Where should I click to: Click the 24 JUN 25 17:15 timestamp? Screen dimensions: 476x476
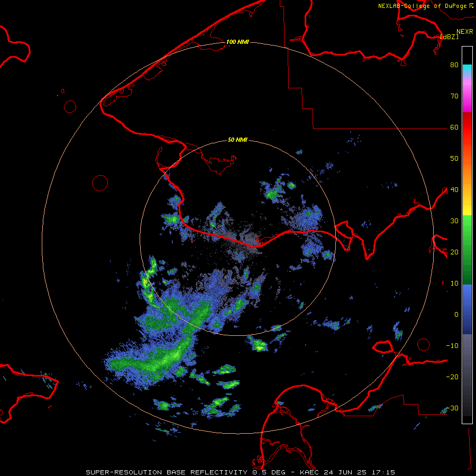click(360, 472)
